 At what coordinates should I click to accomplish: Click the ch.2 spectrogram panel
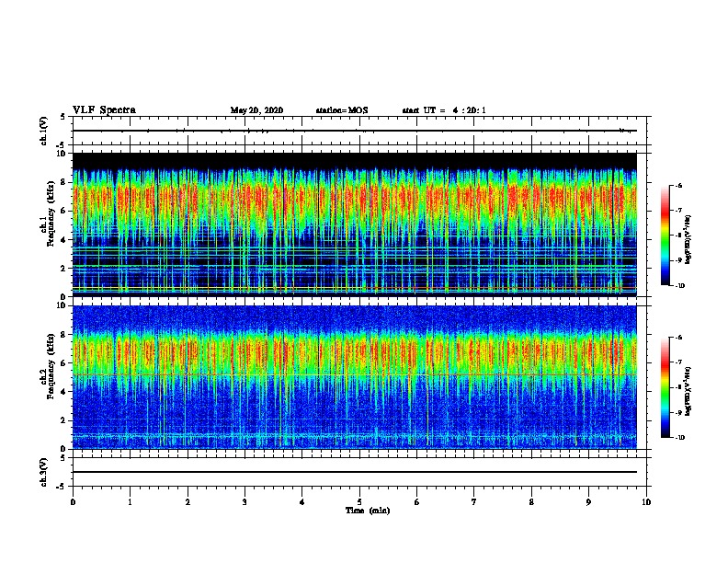pyautogui.click(x=354, y=377)
